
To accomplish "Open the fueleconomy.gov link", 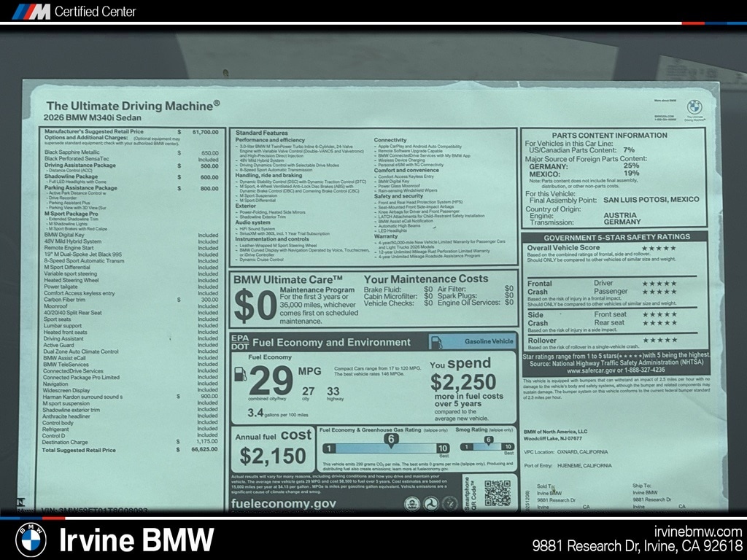I will [283, 503].
